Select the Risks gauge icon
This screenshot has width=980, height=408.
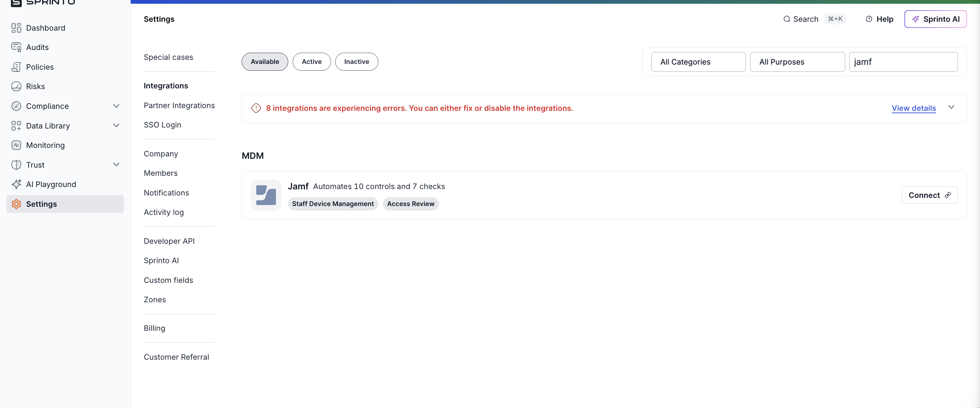[x=16, y=86]
